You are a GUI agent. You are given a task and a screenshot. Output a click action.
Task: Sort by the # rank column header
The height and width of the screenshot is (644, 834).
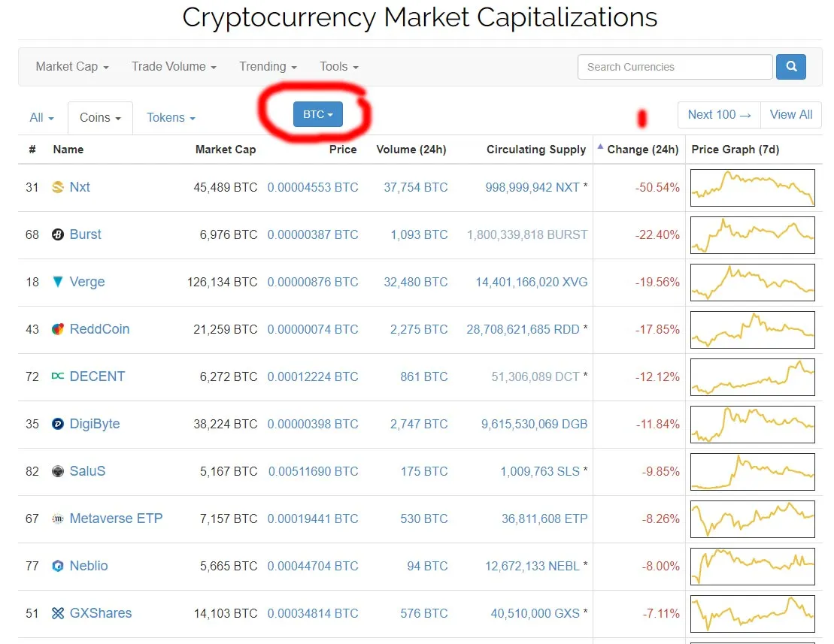[32, 150]
